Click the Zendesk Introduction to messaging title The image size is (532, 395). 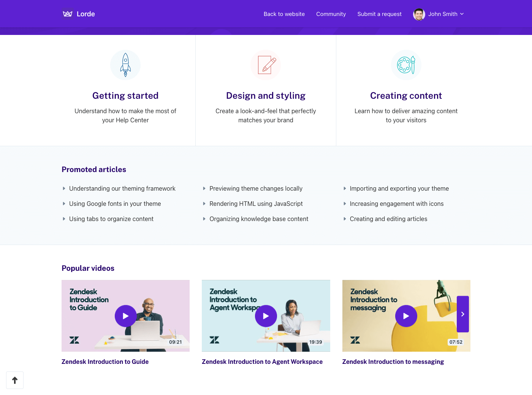393,362
